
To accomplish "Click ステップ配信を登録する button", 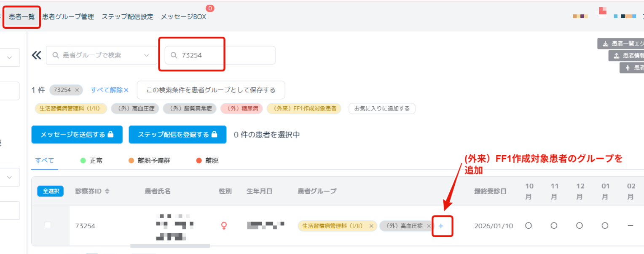I will click(177, 135).
